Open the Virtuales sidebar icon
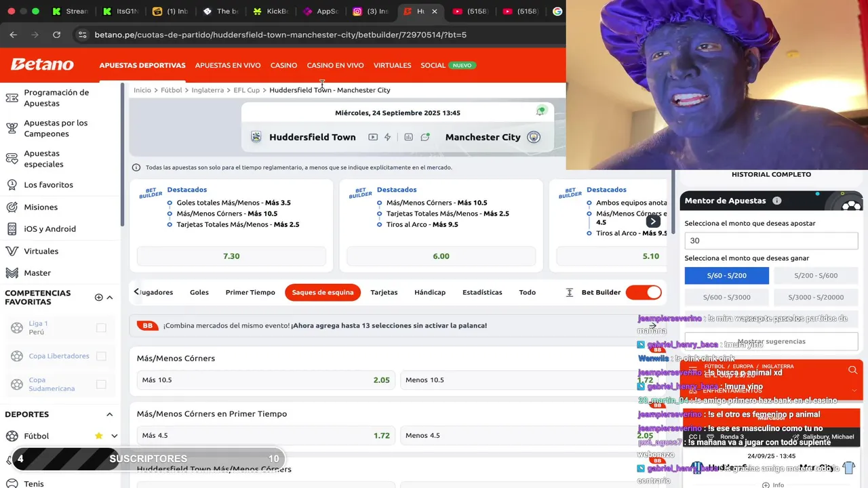Image resolution: width=868 pixels, height=488 pixels. pos(12,251)
